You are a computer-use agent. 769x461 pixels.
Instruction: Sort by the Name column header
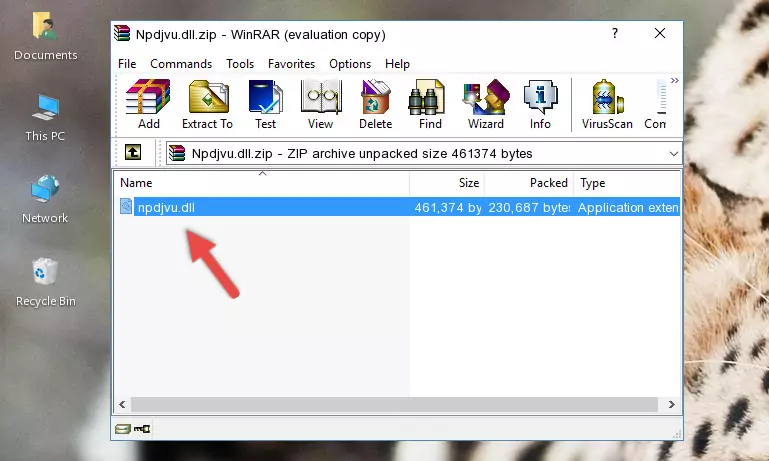(262, 183)
